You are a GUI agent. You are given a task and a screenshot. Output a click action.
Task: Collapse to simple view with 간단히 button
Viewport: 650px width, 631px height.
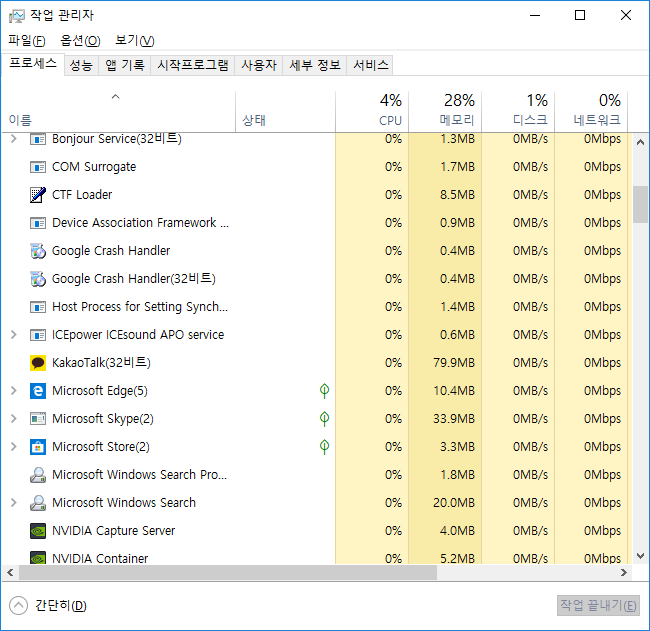click(48, 606)
